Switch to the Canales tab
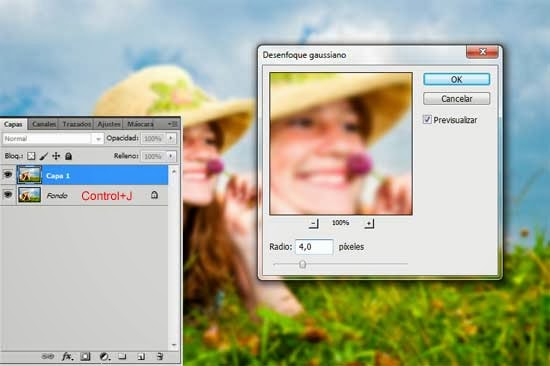The image size is (550, 366). tap(43, 124)
